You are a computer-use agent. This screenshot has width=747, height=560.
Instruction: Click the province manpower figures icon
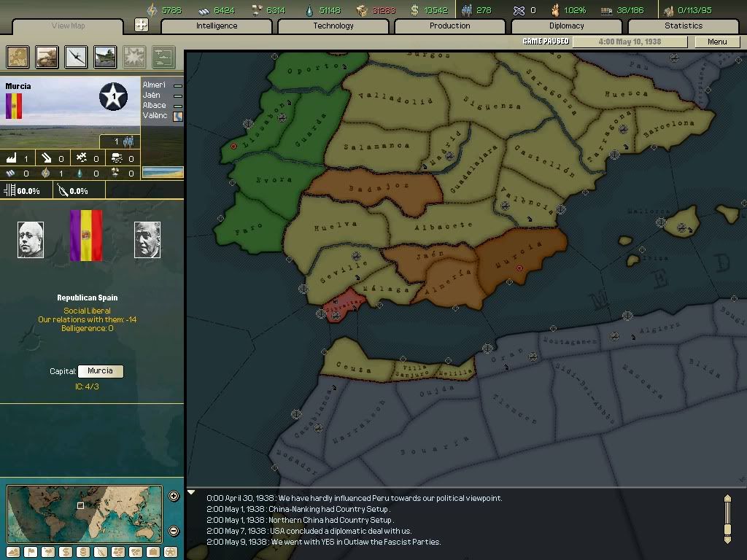(x=128, y=141)
